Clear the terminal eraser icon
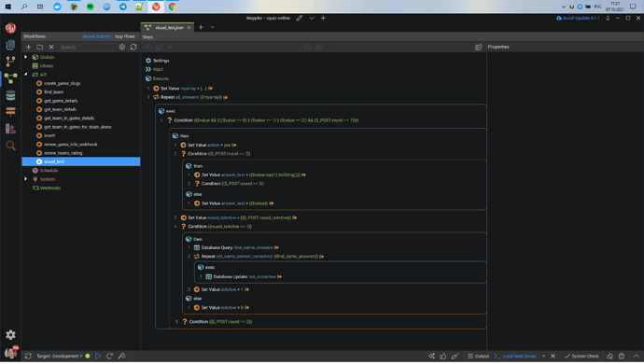The image size is (644, 364). click(x=609, y=357)
